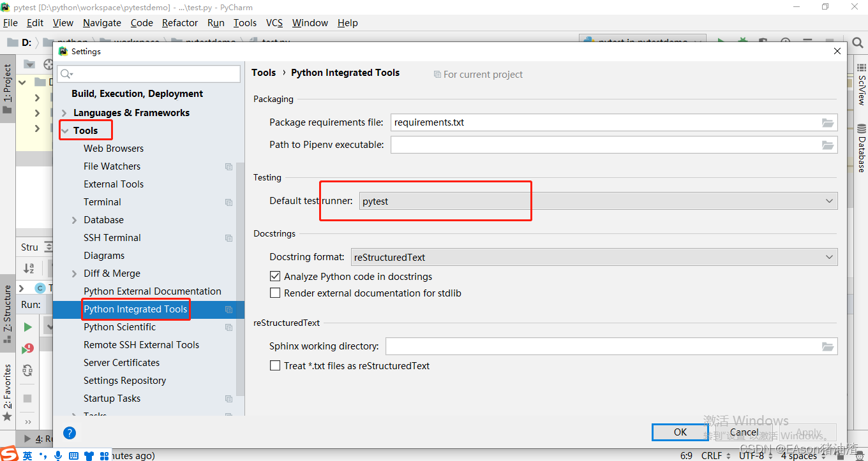Open the search history dropdown in settings search

pos(67,75)
